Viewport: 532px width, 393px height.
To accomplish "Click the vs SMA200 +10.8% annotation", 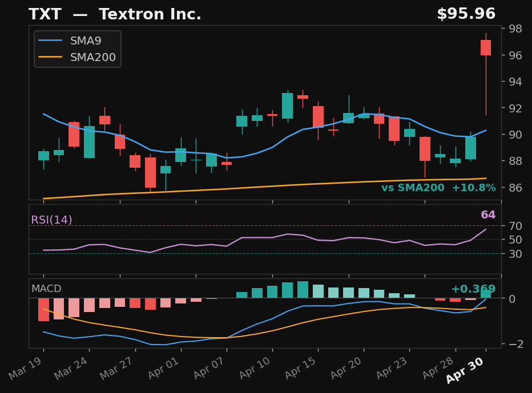I will coord(438,188).
